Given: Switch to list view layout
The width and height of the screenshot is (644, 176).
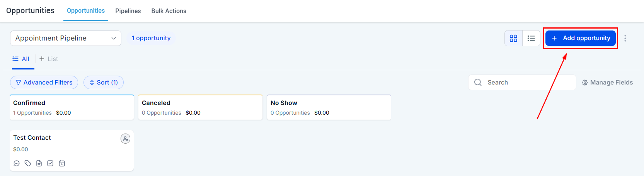Looking at the screenshot, I should 531,38.
